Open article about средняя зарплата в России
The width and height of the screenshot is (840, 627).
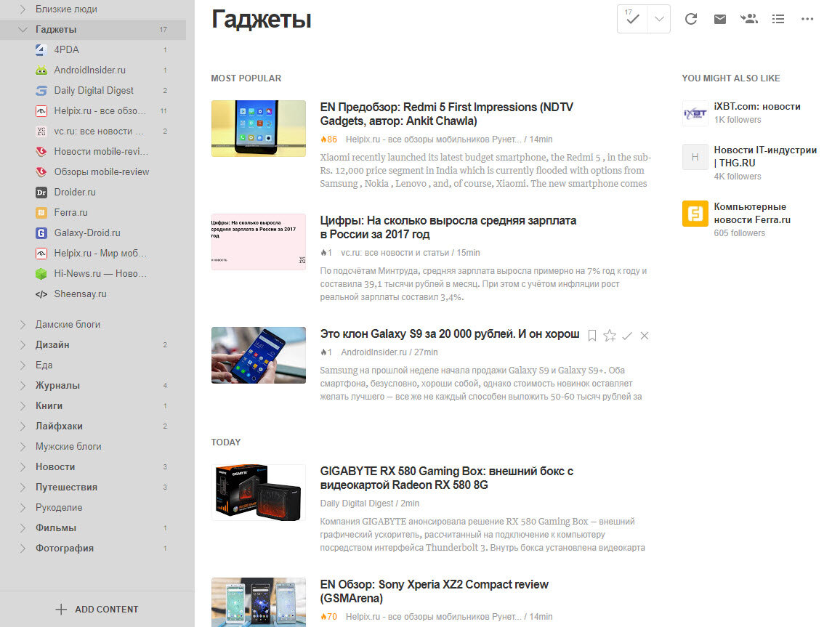tap(448, 227)
